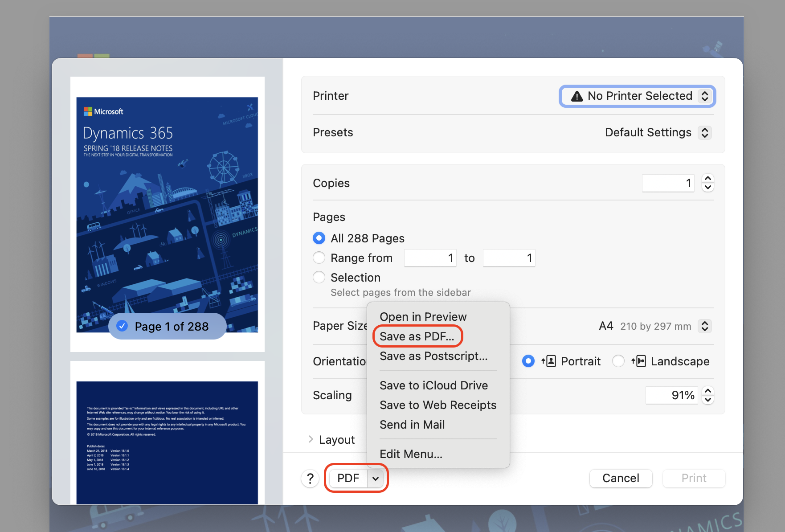Click the up arrow to increase Copies
Screen dimensions: 785x532
point(707,178)
